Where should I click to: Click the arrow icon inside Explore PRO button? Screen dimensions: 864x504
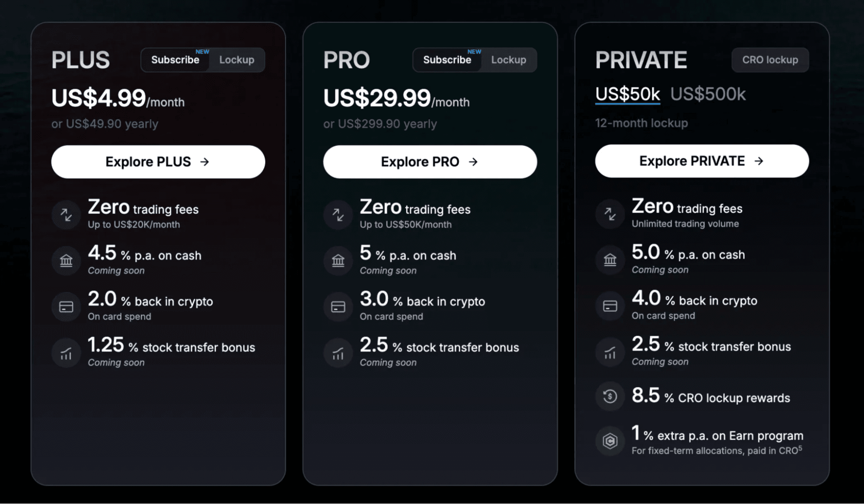(x=474, y=162)
